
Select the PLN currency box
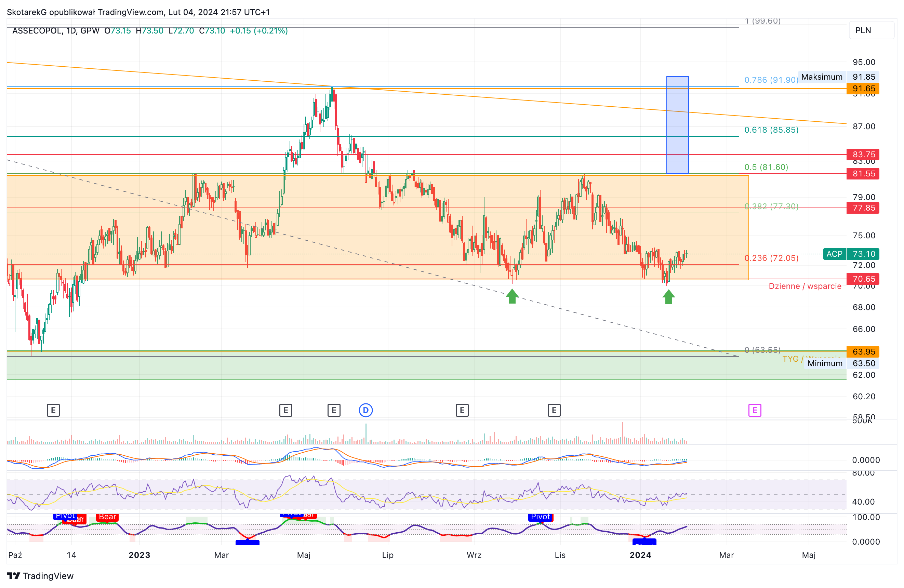[872, 30]
